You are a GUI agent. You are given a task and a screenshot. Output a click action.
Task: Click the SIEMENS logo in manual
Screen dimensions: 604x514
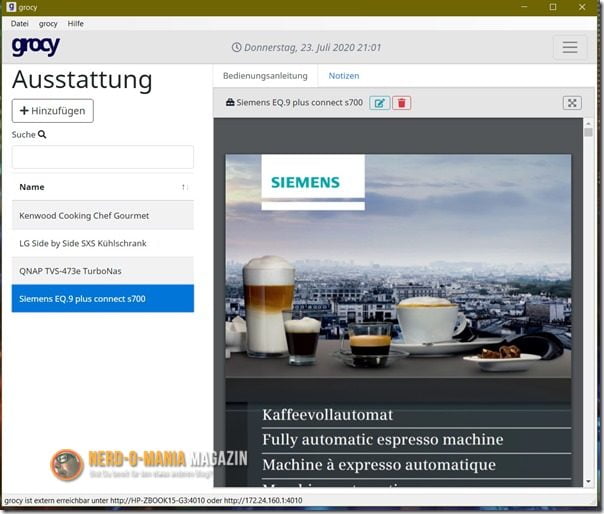[x=305, y=182]
